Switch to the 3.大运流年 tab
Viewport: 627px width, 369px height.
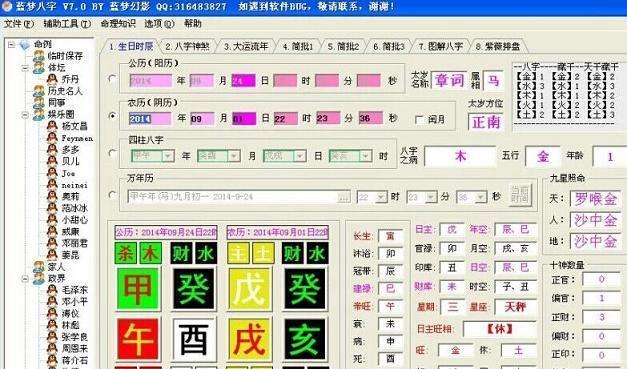point(246,46)
